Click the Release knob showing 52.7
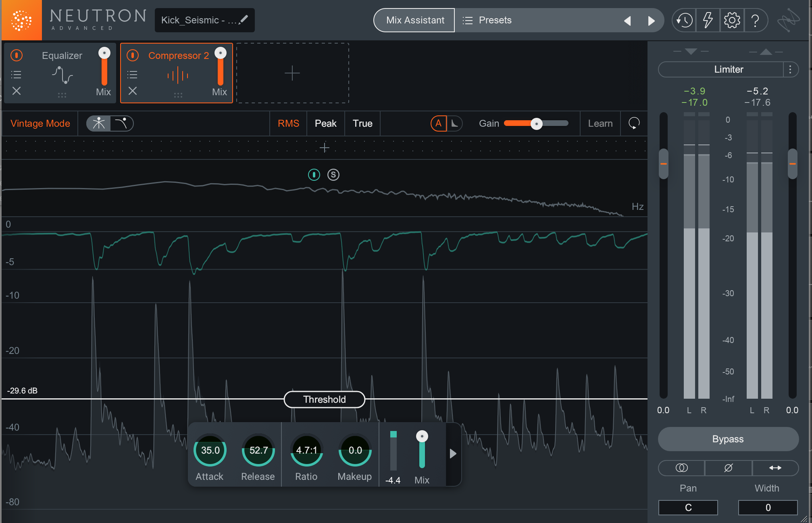812x523 pixels. [258, 450]
